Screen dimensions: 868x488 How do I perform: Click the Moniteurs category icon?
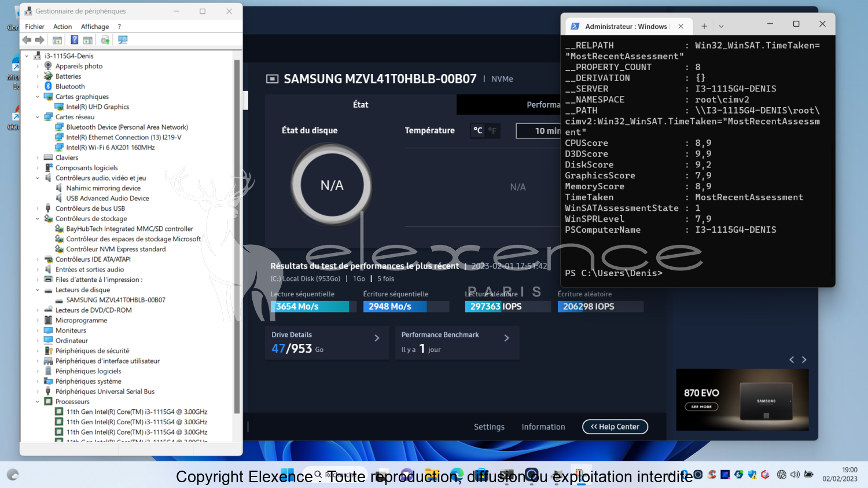[x=49, y=331]
